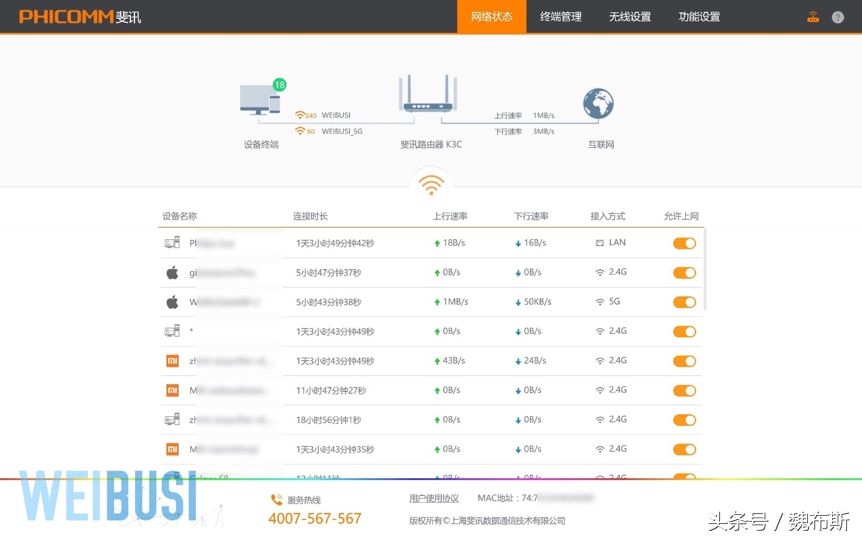This screenshot has height=539, width=862.
Task: Click the PHICOMM斐讯 logo
Action: 80,17
